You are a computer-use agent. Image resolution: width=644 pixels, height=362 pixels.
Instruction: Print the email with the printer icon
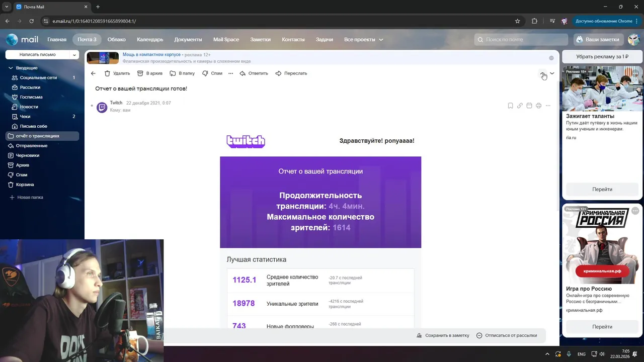point(538,106)
